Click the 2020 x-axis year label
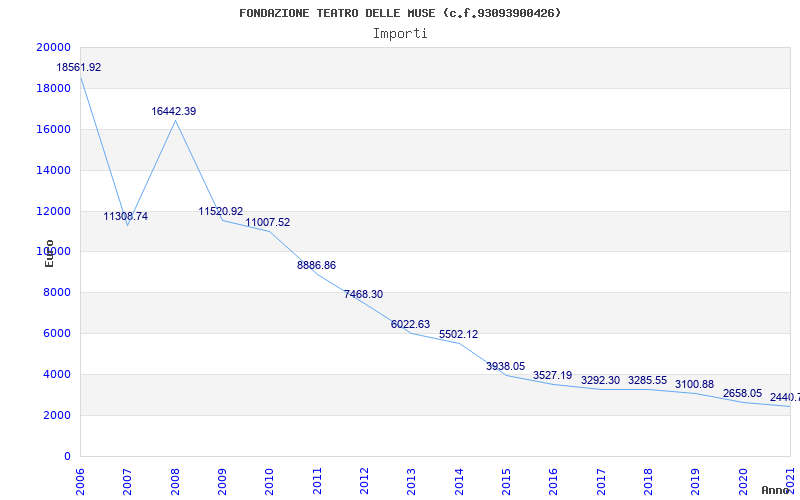Screen dimensions: 800x500 [x=743, y=482]
